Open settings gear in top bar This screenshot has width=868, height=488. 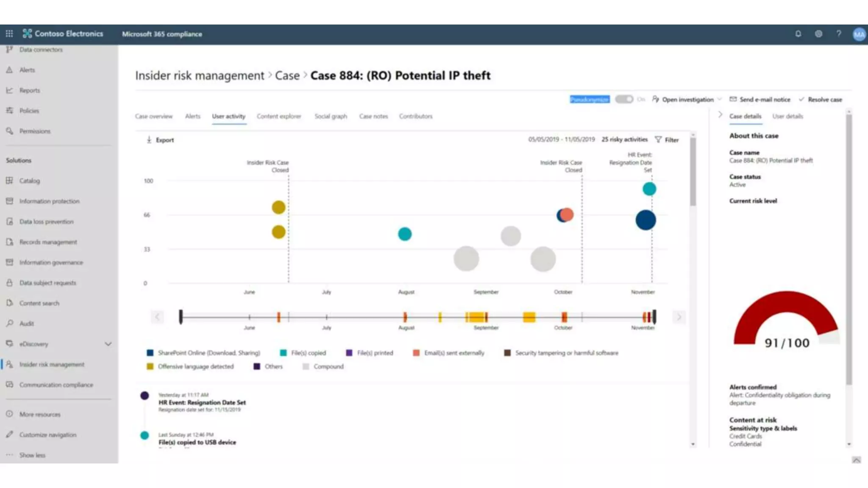coord(818,34)
